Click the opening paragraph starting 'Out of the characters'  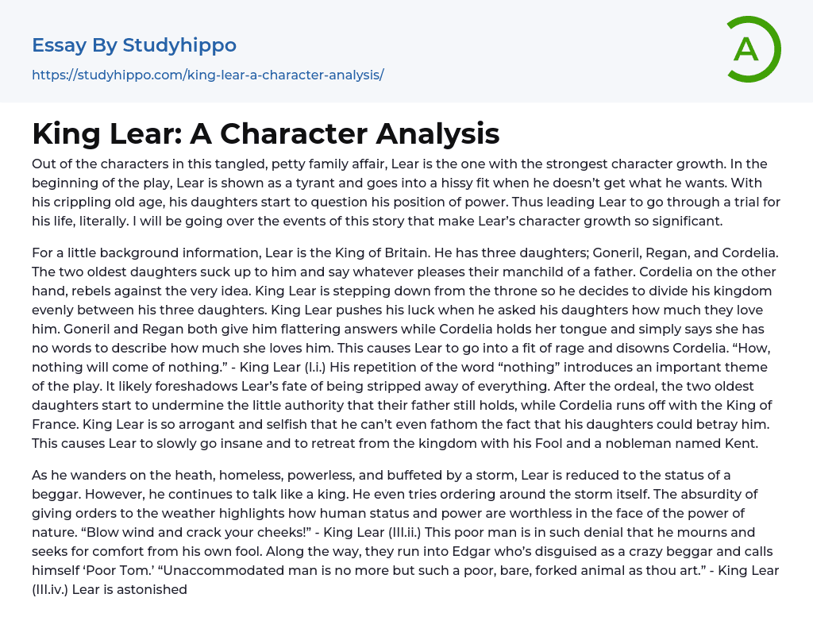[405, 193]
